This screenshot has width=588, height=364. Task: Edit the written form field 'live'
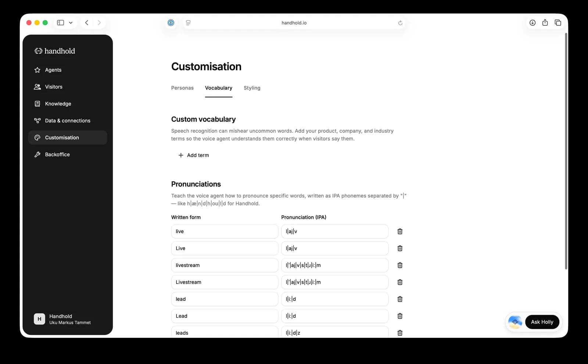225,231
